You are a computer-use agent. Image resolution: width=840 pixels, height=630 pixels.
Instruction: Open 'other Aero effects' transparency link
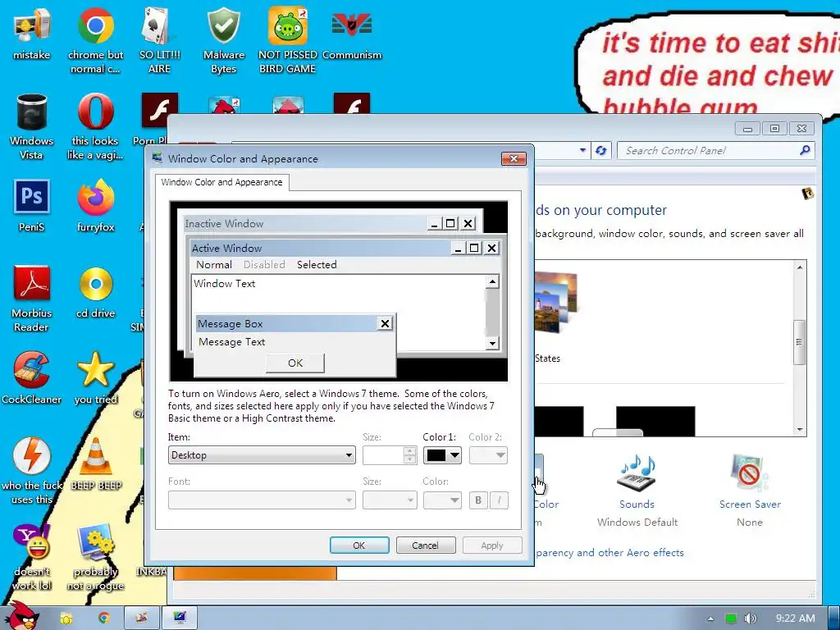pos(609,552)
